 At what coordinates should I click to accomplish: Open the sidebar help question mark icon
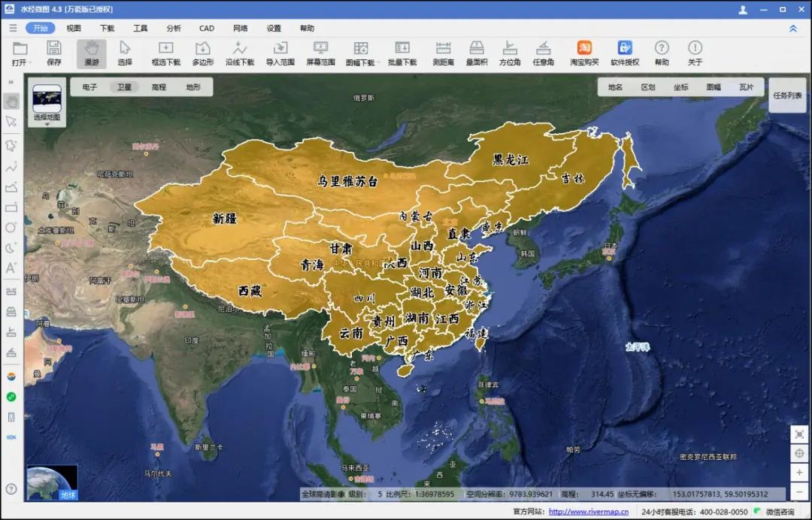pos(11,489)
